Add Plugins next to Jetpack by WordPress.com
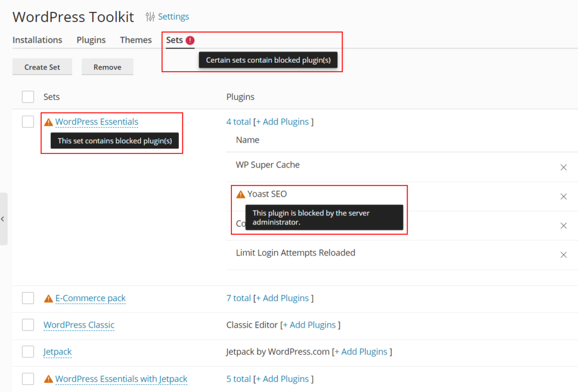This screenshot has height=392, width=578. click(x=361, y=351)
